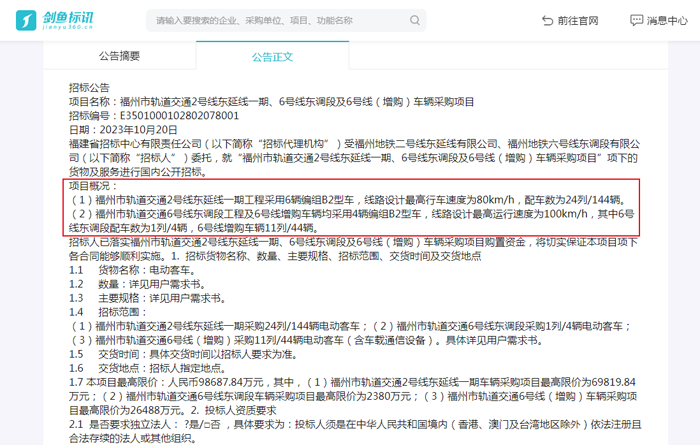The height and width of the screenshot is (445, 700).
Task: Click the 招标编号：E3501000102802078001 line
Action: (154, 116)
